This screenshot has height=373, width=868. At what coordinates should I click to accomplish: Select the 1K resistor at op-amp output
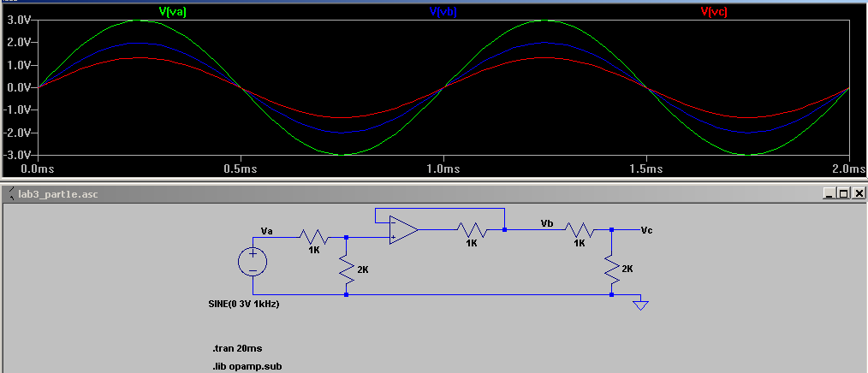(x=471, y=228)
